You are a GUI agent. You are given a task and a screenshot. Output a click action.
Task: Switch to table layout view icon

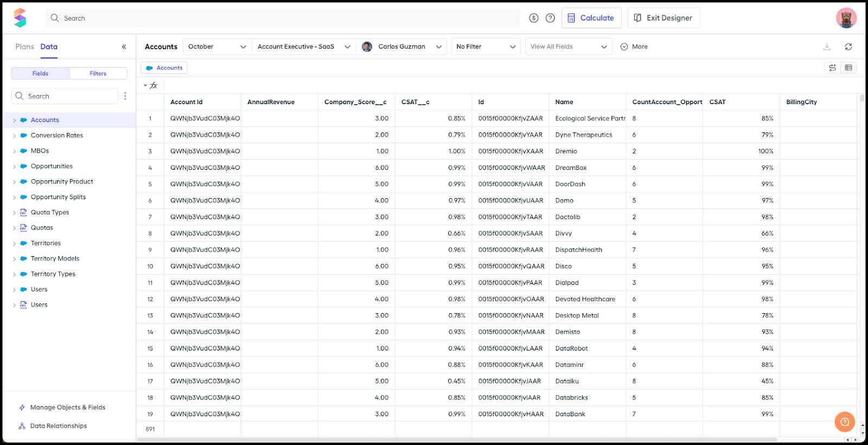(x=848, y=68)
